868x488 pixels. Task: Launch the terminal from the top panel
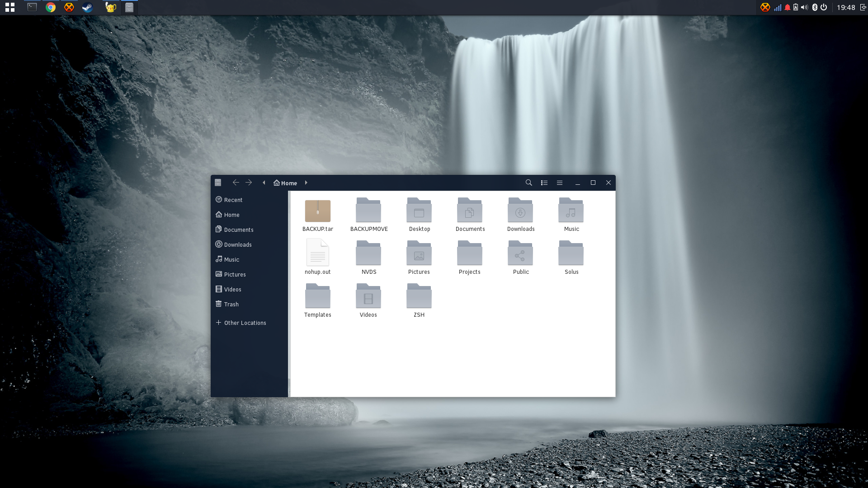click(32, 7)
